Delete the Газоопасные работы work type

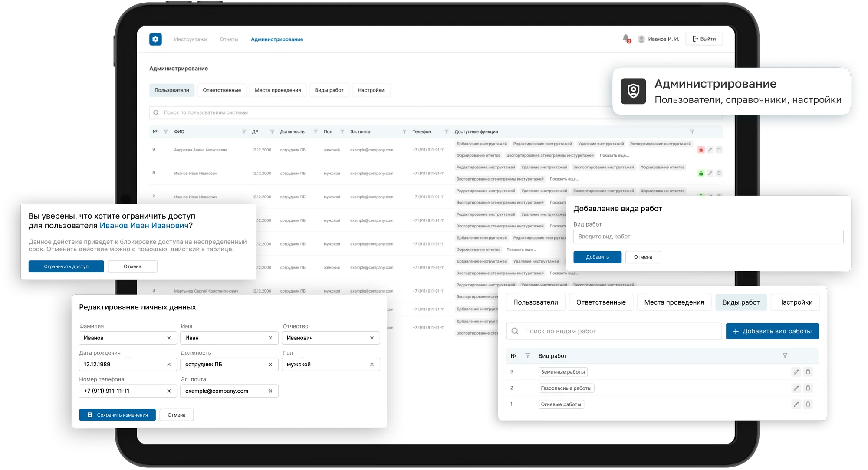pos(808,388)
